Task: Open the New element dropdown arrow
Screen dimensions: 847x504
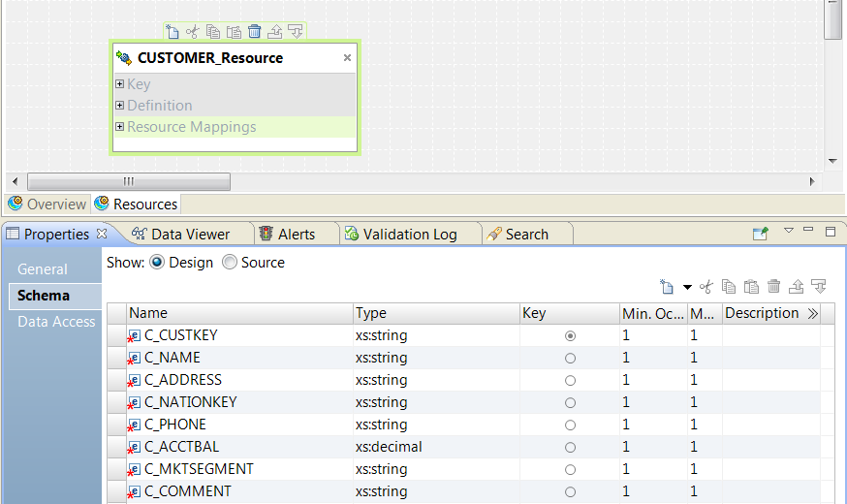Action: tap(687, 287)
